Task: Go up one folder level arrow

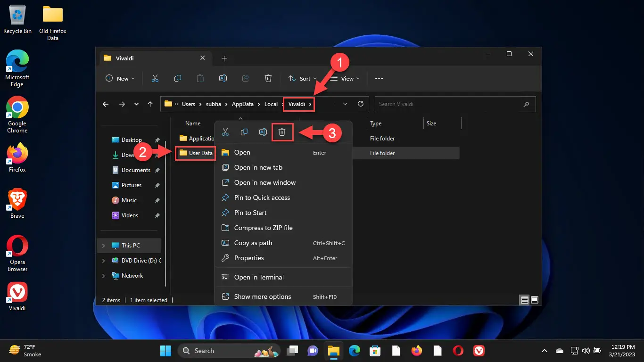Action: [150, 104]
